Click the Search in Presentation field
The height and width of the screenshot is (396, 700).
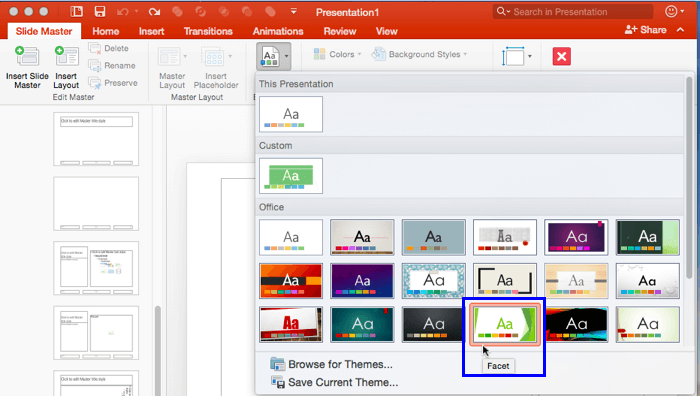point(573,12)
